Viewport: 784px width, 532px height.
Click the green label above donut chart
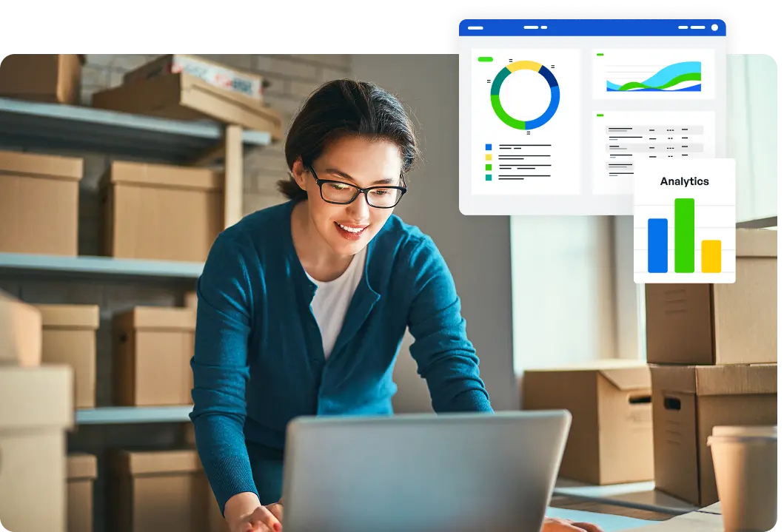point(486,59)
